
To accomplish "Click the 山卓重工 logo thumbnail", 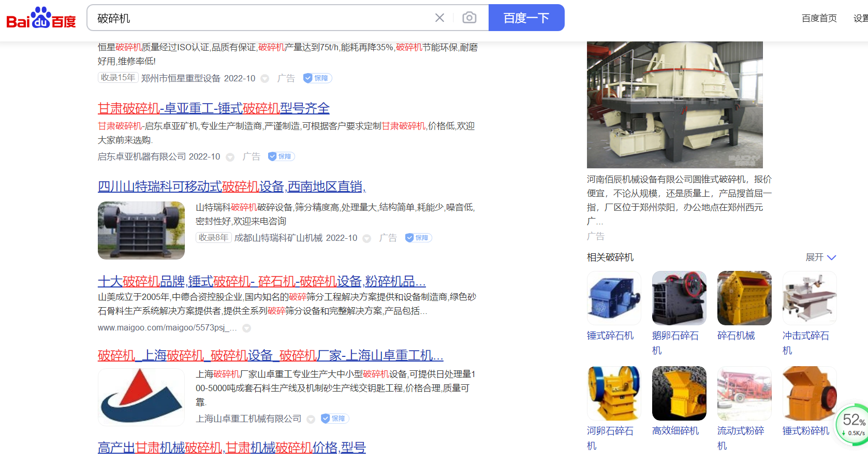I will pyautogui.click(x=141, y=397).
